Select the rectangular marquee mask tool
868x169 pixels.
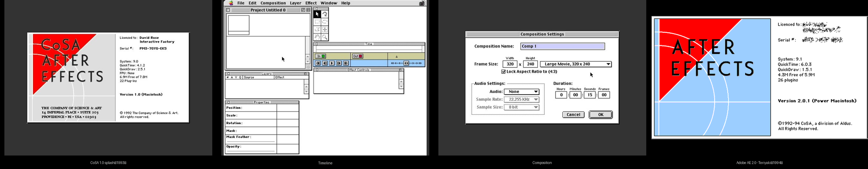click(317, 21)
